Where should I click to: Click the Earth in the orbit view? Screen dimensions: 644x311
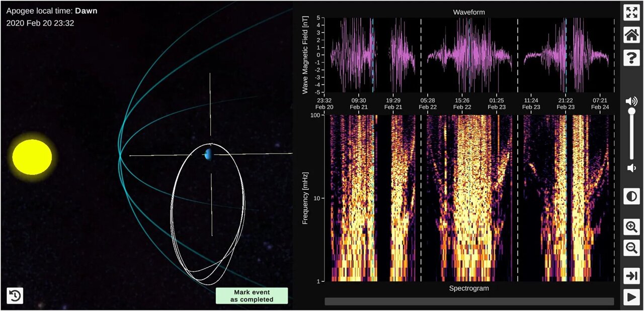[x=208, y=154]
